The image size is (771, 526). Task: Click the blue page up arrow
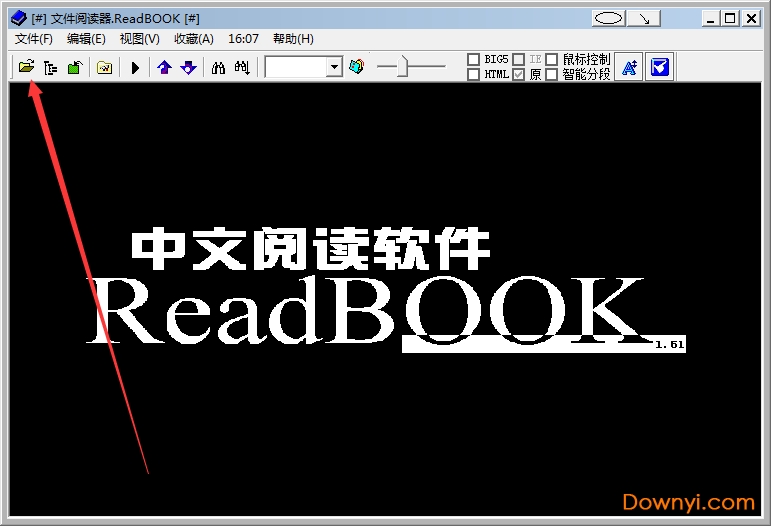coord(165,67)
